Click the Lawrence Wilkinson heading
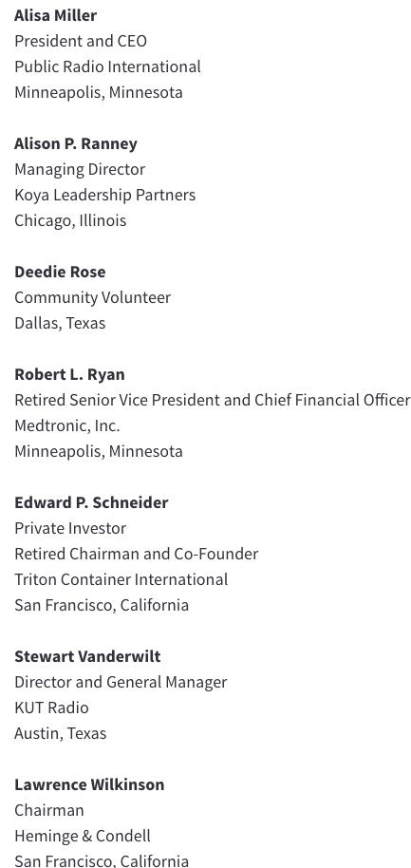The image size is (411, 868). (x=89, y=785)
